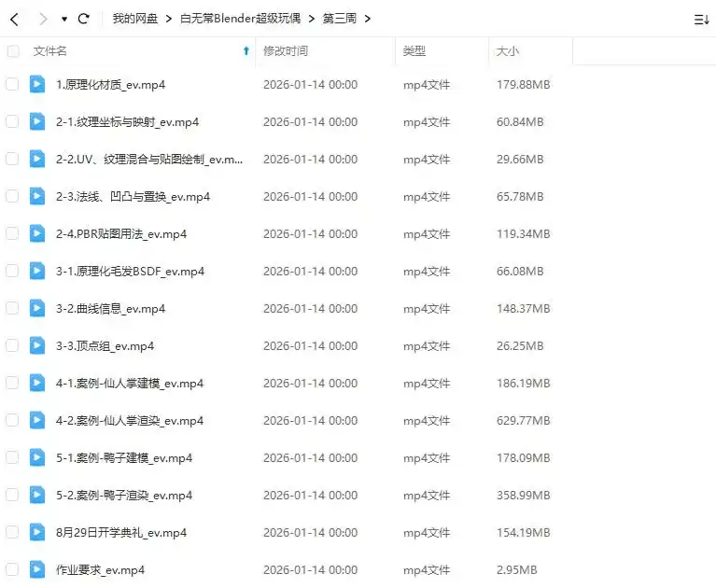Check the box for 2-4.PBR贴图用法_ev.mp4
Image resolution: width=716 pixels, height=588 pixels.
tap(12, 233)
